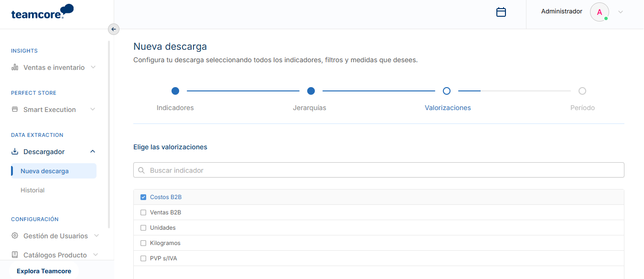Uncheck the Costos B2B checkbox
The width and height of the screenshot is (644, 279).
(143, 197)
